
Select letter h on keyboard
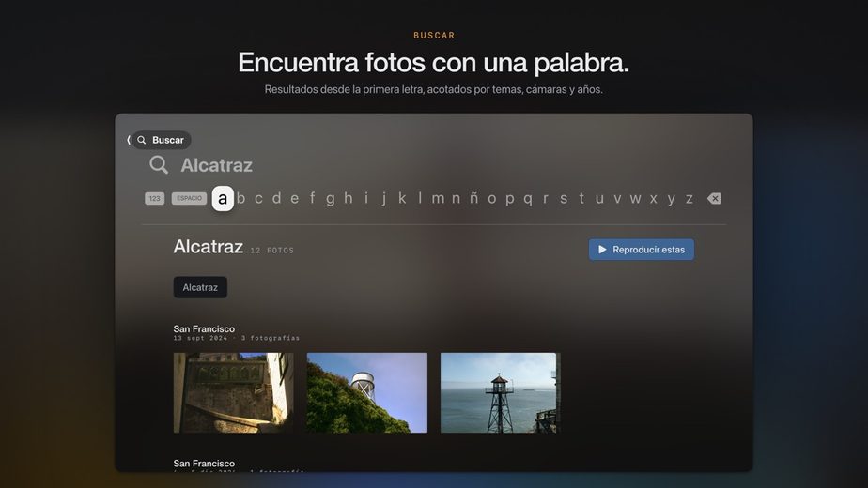point(349,198)
